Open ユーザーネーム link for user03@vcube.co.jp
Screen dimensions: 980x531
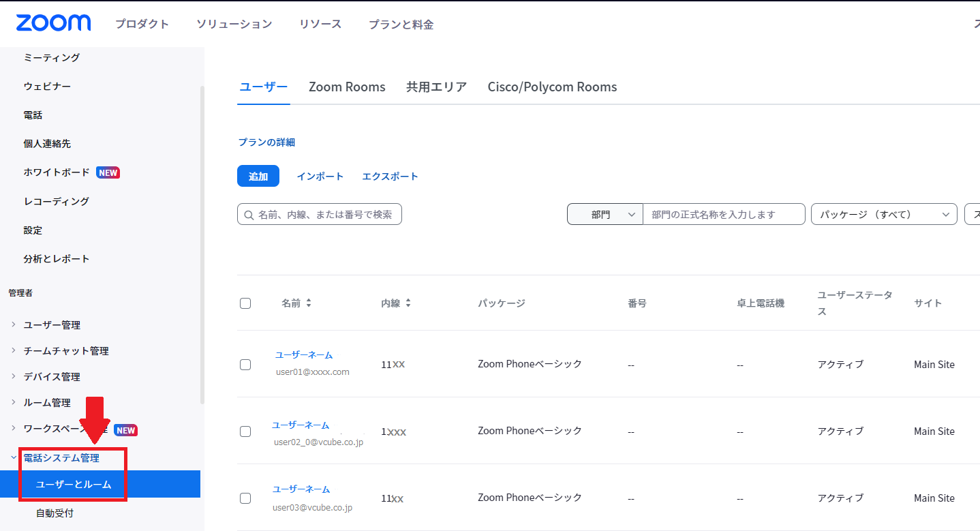click(301, 489)
